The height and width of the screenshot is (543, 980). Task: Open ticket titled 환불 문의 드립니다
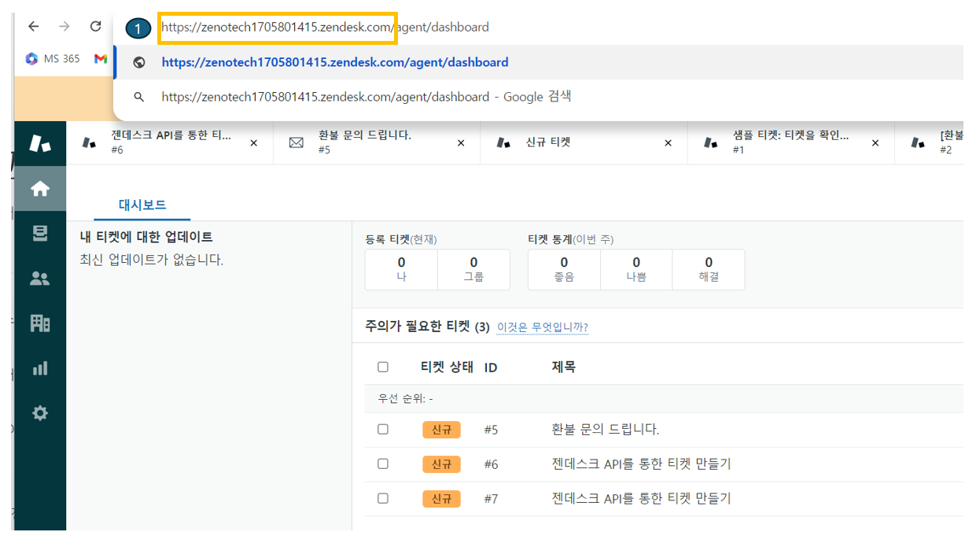click(x=606, y=429)
